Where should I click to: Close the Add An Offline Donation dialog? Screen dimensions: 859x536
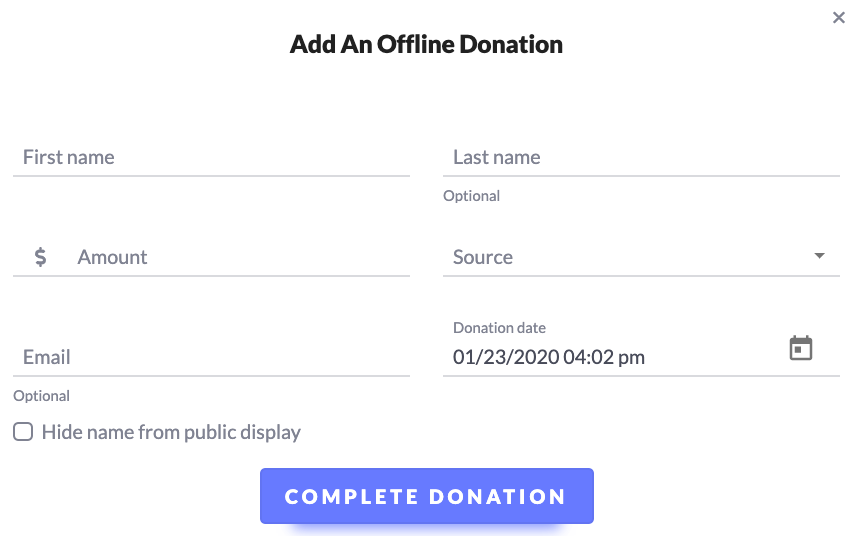[838, 18]
